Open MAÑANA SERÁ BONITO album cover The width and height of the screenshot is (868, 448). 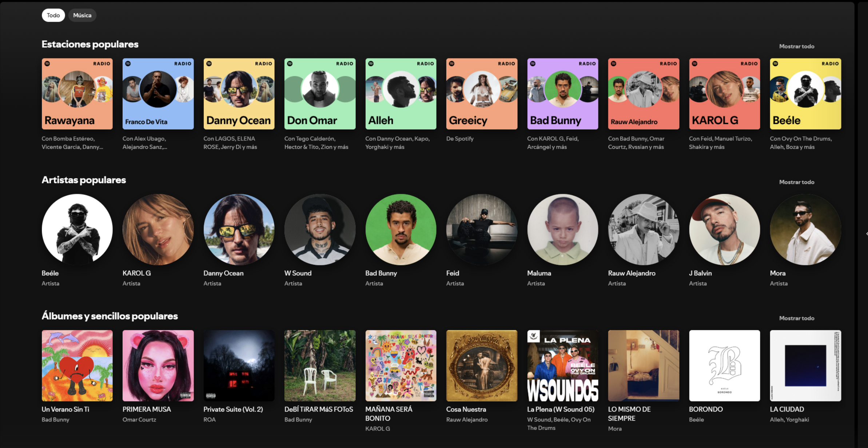[x=401, y=365]
